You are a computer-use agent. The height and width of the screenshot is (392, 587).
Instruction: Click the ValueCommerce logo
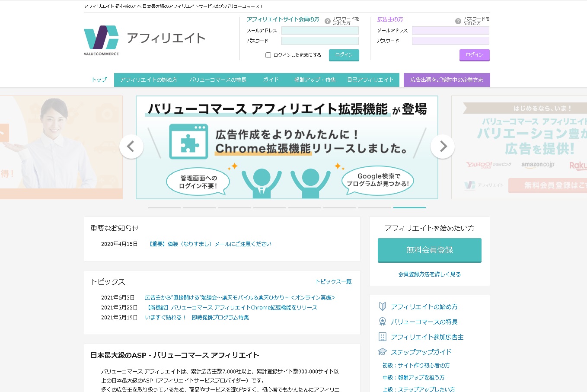click(101, 40)
